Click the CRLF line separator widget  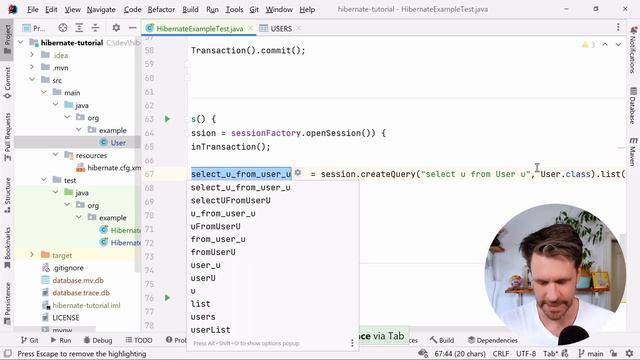500,353
